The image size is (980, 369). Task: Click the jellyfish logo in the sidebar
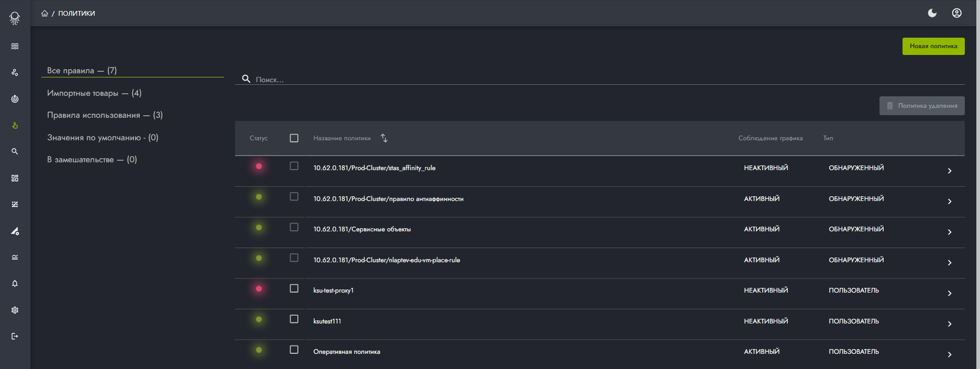point(15,18)
